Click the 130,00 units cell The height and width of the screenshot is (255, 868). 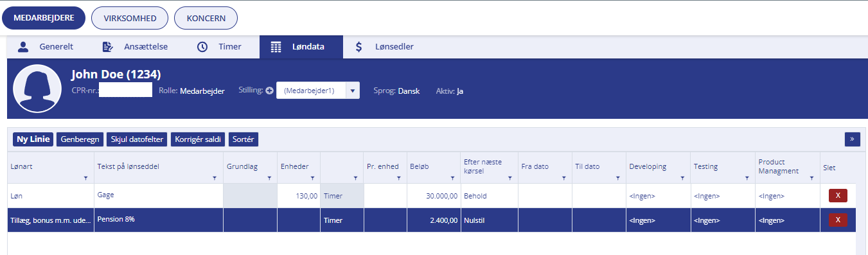299,196
